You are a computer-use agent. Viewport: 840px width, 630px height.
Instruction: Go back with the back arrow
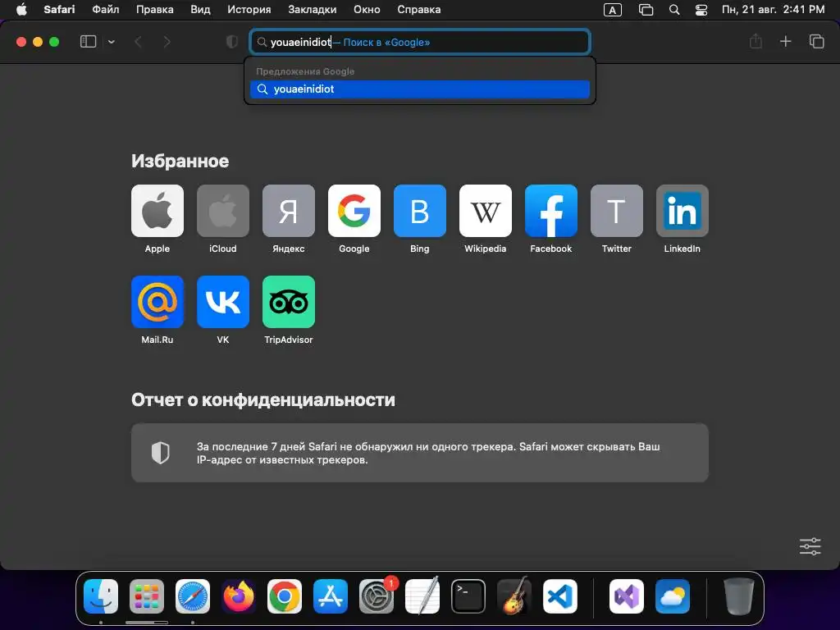(138, 42)
